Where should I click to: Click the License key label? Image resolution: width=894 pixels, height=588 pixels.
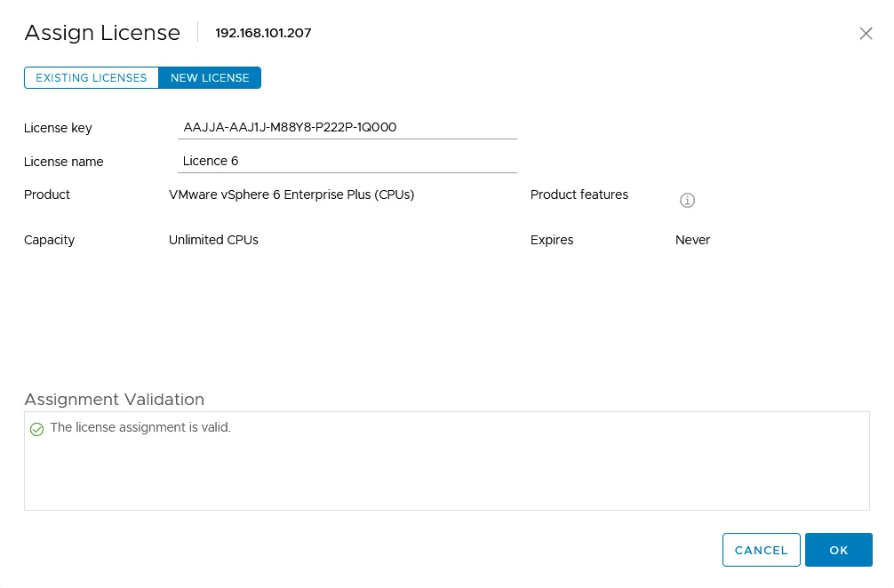(58, 128)
